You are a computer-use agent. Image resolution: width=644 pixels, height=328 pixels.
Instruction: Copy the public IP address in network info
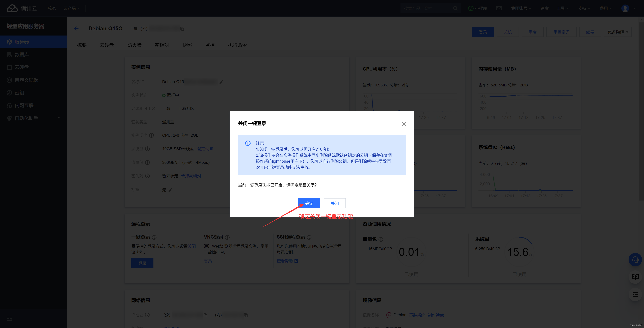[205, 315]
